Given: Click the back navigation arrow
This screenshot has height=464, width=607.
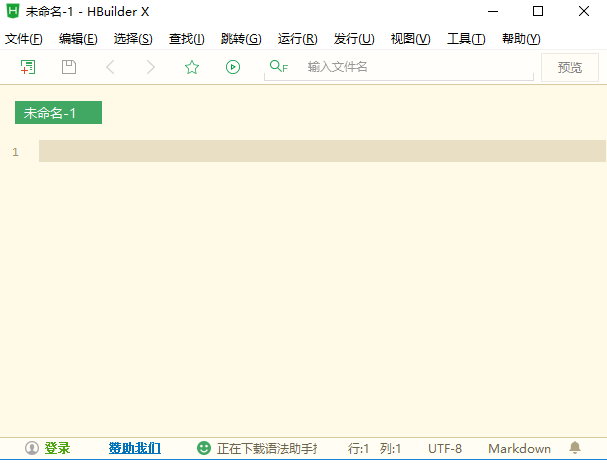Looking at the screenshot, I should coord(110,67).
